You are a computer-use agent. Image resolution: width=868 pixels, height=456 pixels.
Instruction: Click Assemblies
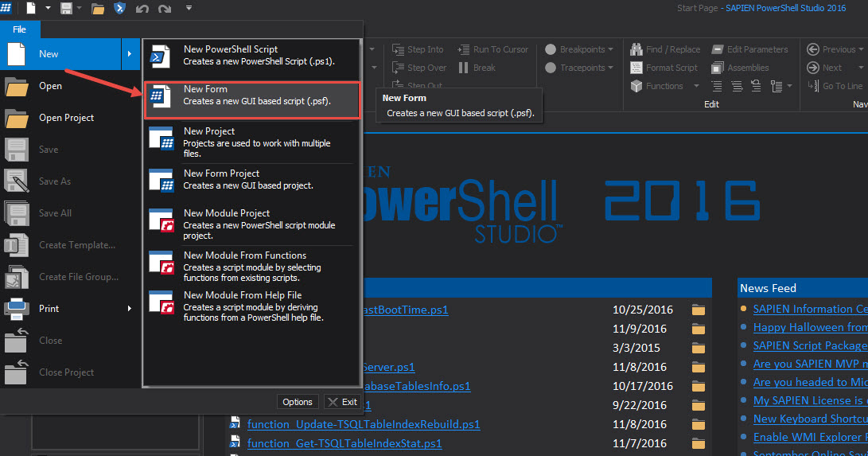740,68
